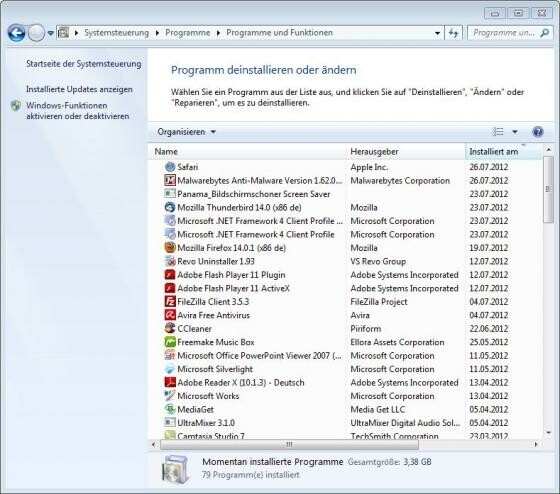
Task: Click VS Revo Group publisher cell
Action: 378,261
